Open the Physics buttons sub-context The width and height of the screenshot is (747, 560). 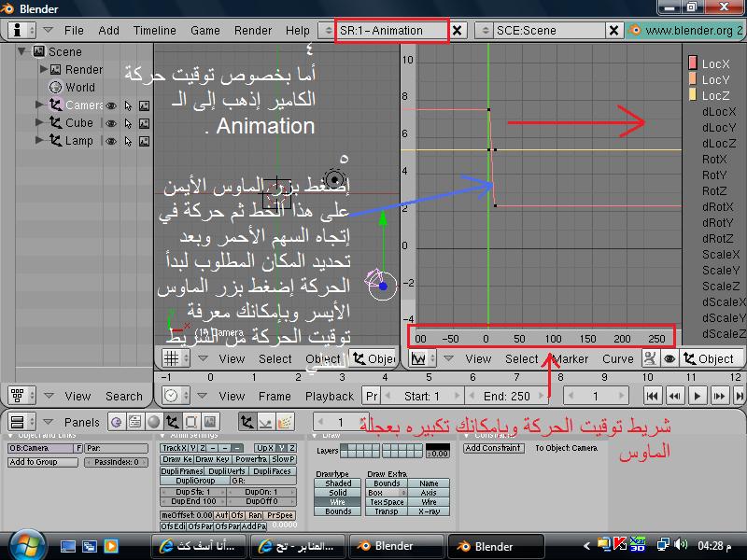pyautogui.click(x=265, y=422)
